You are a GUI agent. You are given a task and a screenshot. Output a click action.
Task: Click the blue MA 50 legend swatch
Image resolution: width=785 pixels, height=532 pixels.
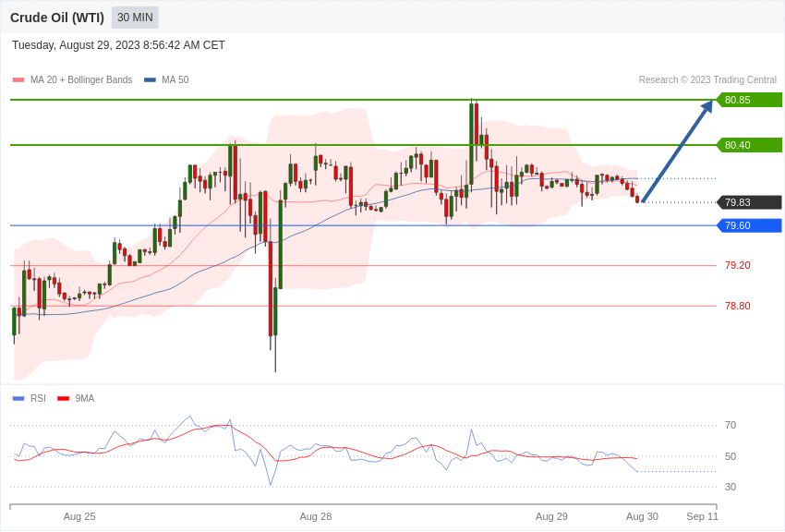(150, 79)
